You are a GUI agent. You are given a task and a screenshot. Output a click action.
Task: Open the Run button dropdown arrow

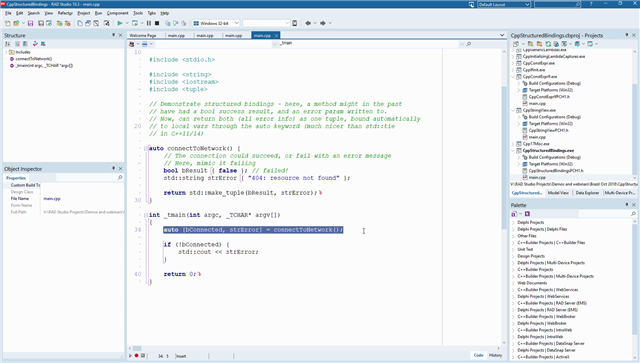pos(127,23)
